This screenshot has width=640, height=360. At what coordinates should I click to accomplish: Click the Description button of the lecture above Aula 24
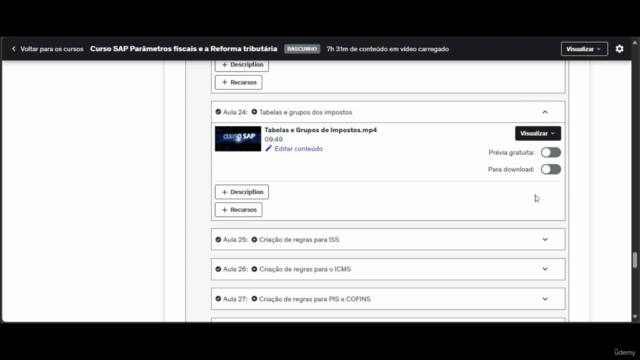pos(242,65)
